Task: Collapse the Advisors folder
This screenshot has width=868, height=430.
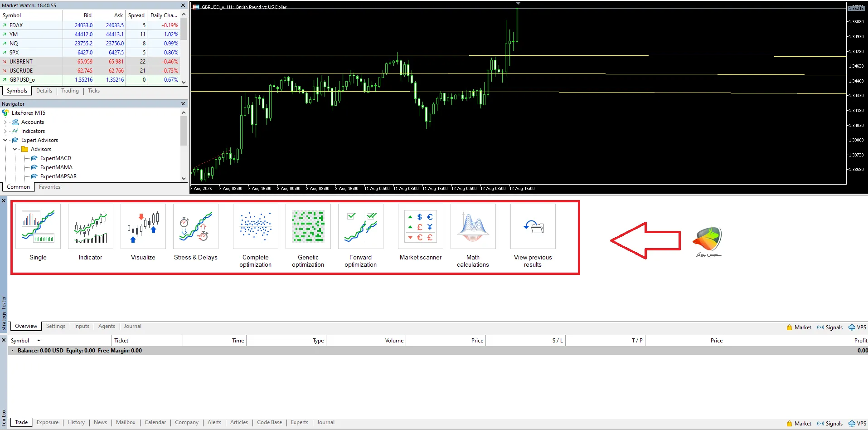Action: pos(15,149)
